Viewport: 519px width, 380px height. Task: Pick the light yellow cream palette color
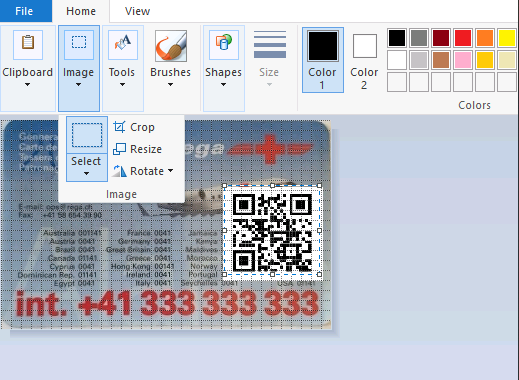(507, 60)
